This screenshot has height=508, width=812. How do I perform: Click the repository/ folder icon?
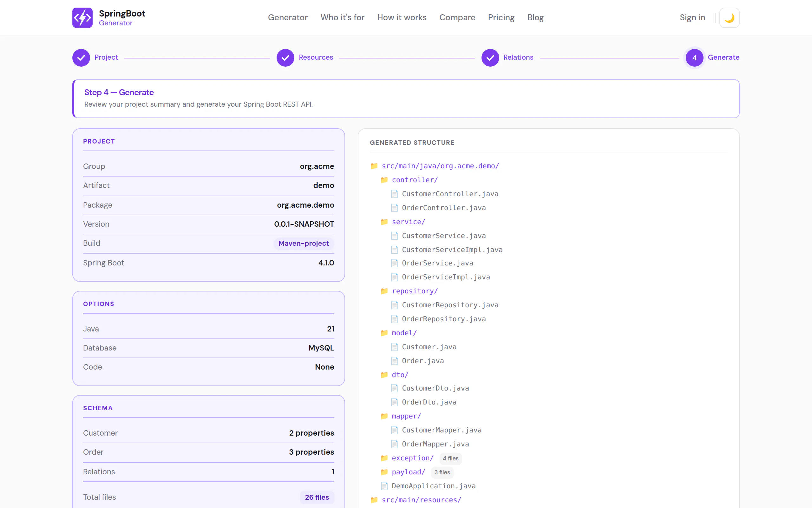(x=384, y=291)
